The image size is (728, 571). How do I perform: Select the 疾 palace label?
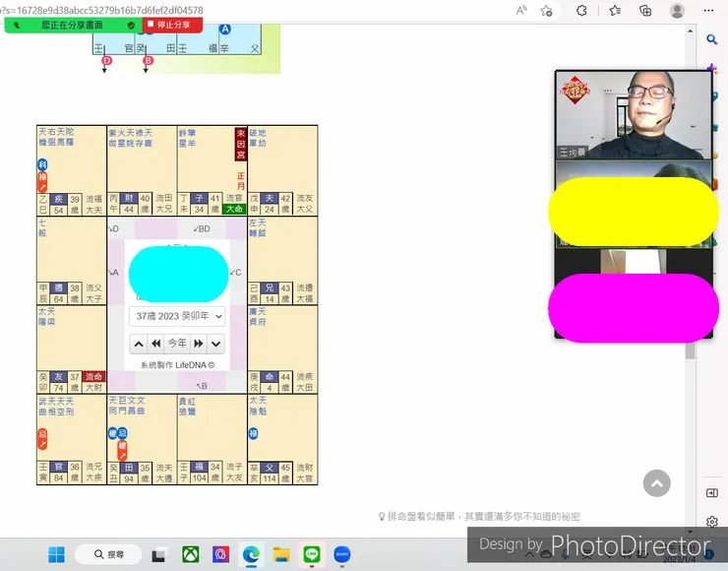(58, 199)
